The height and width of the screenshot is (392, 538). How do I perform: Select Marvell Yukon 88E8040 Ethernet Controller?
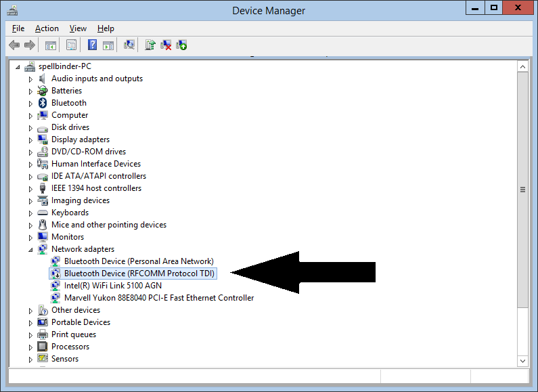(x=158, y=298)
